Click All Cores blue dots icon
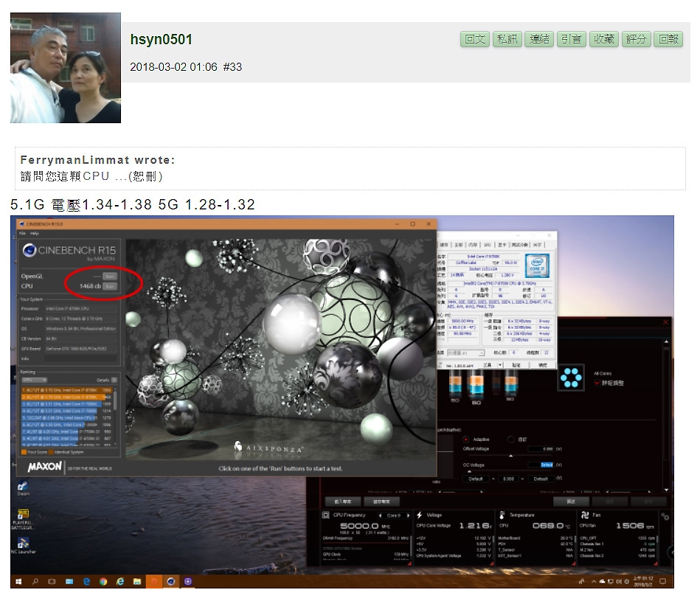 (x=571, y=378)
